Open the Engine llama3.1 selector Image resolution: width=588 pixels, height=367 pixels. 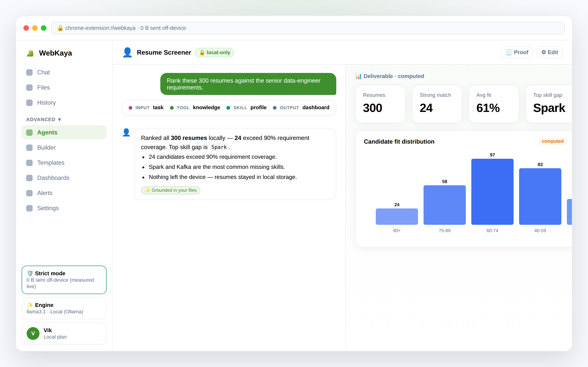point(64,308)
